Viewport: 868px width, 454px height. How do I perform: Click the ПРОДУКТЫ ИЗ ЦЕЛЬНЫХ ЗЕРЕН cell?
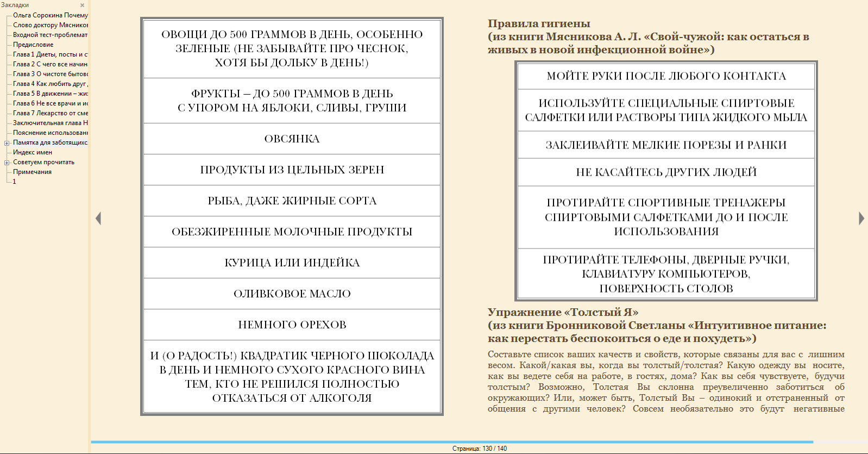292,170
